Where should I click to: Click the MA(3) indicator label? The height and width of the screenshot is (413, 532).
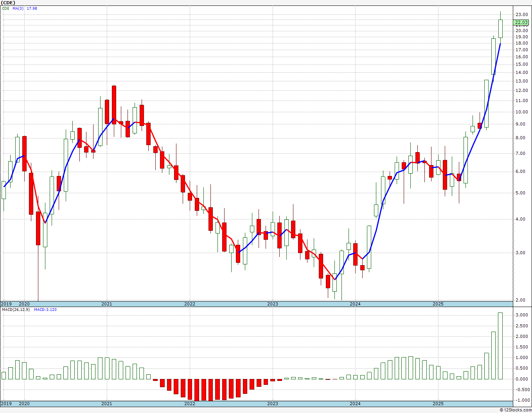coord(18,9)
